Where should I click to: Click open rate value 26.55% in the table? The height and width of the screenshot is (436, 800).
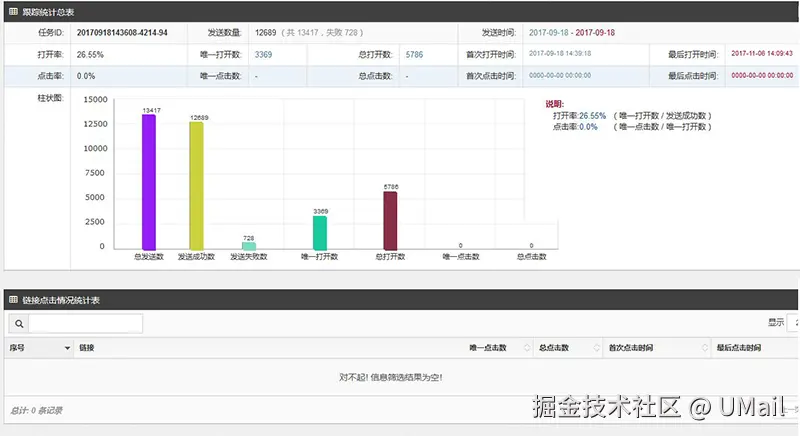(x=90, y=55)
